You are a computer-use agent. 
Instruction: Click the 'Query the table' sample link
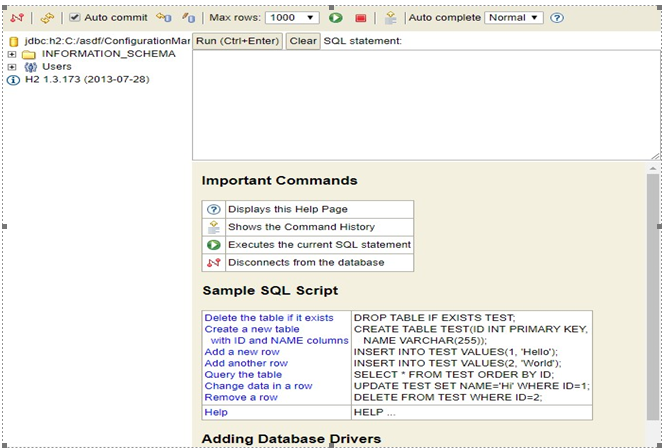(x=243, y=374)
